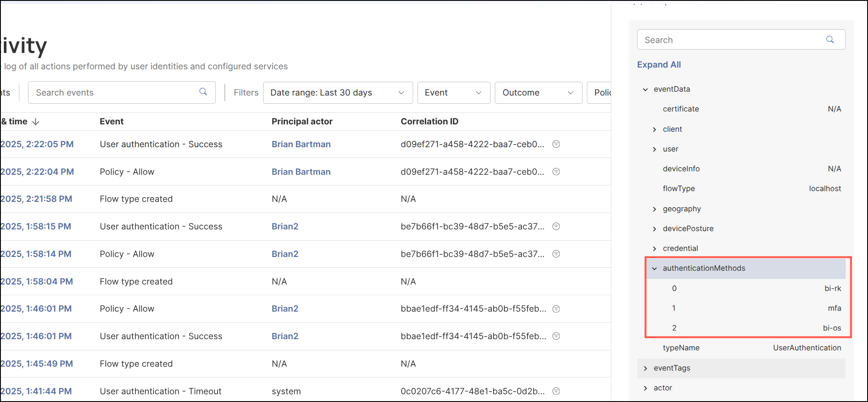
Task: Open Brian Bartman's profile link
Action: [301, 144]
